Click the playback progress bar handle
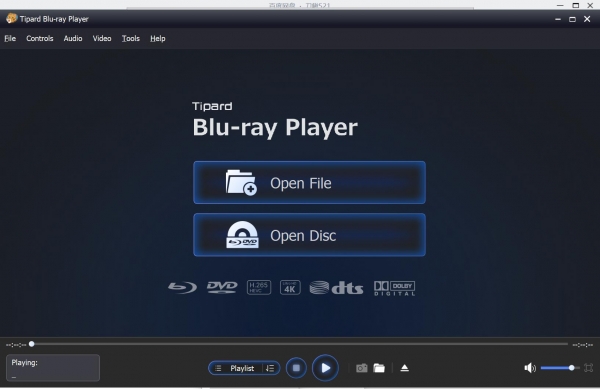Viewport: 600px width, 389px height. [32, 344]
